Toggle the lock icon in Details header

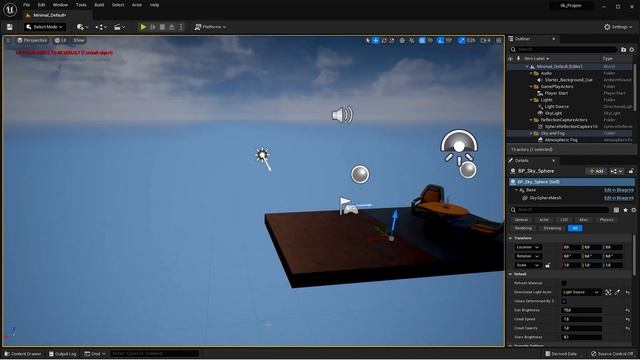pos(631,171)
